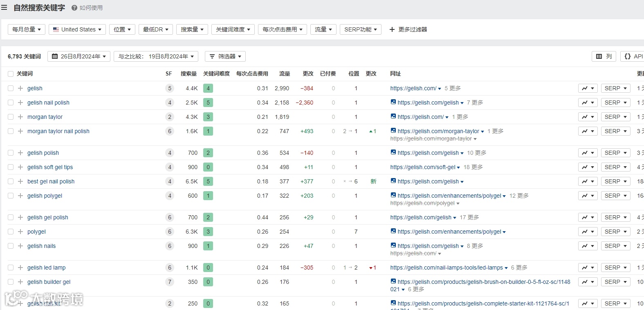Viewport: 644px width, 310px height.
Task: Open the hamburger menu icon
Action: (4, 8)
